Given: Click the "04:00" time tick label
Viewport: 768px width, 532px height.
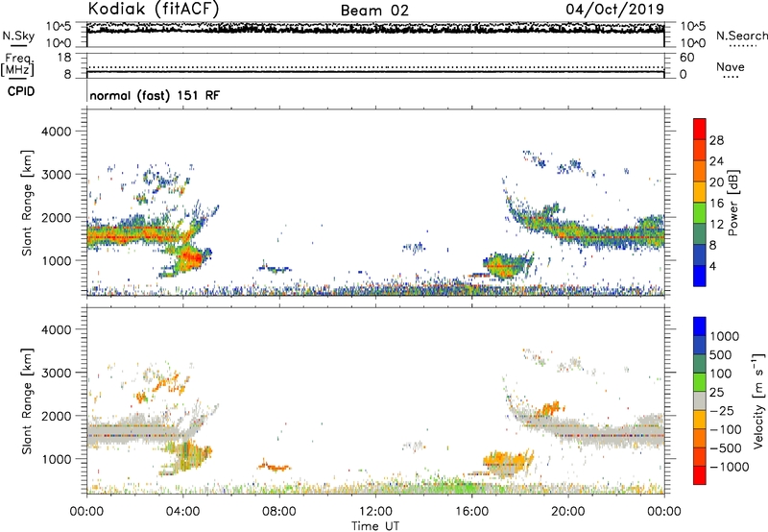Looking at the screenshot, I should click(x=182, y=512).
